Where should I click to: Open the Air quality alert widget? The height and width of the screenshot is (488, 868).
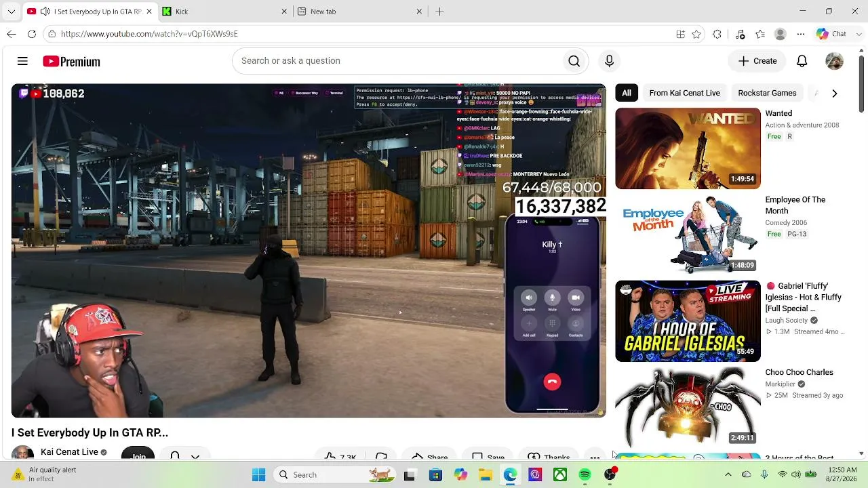[x=46, y=474]
